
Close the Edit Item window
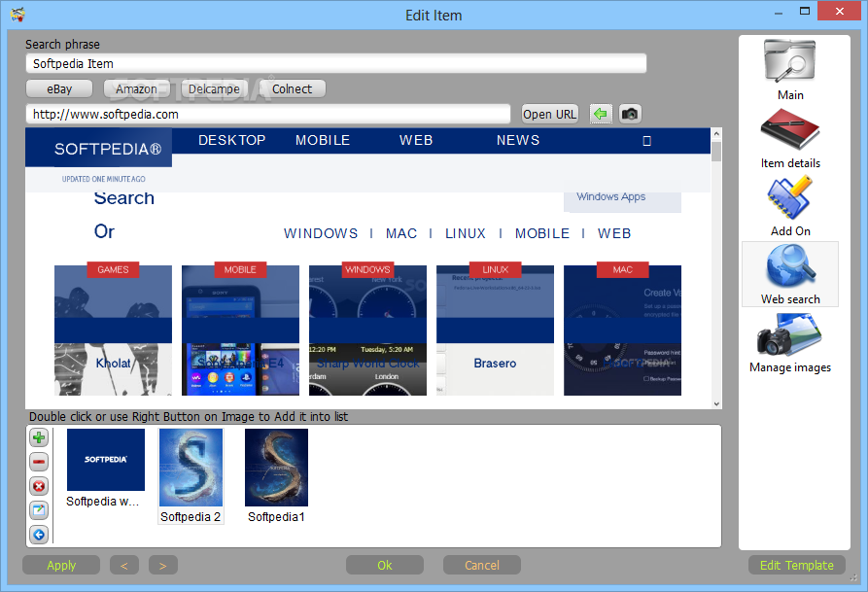839,12
